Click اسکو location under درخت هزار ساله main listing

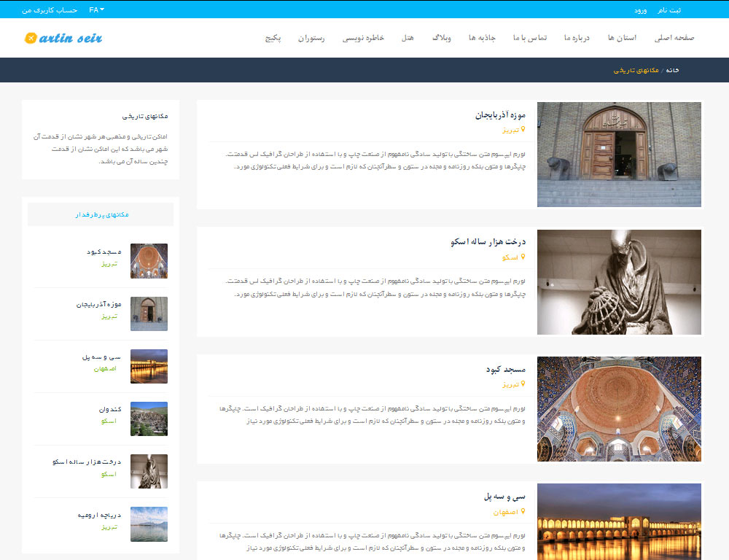510,257
